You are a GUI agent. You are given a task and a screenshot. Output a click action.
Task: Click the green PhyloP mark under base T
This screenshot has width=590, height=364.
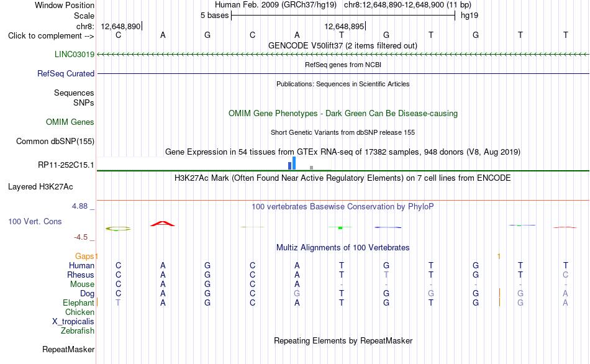tap(340, 227)
